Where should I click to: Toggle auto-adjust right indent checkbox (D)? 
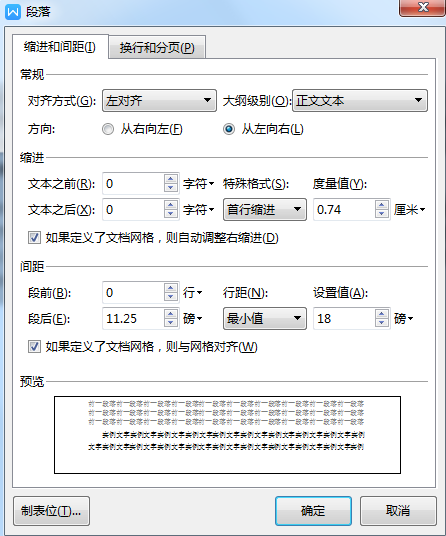pyautogui.click(x=34, y=238)
